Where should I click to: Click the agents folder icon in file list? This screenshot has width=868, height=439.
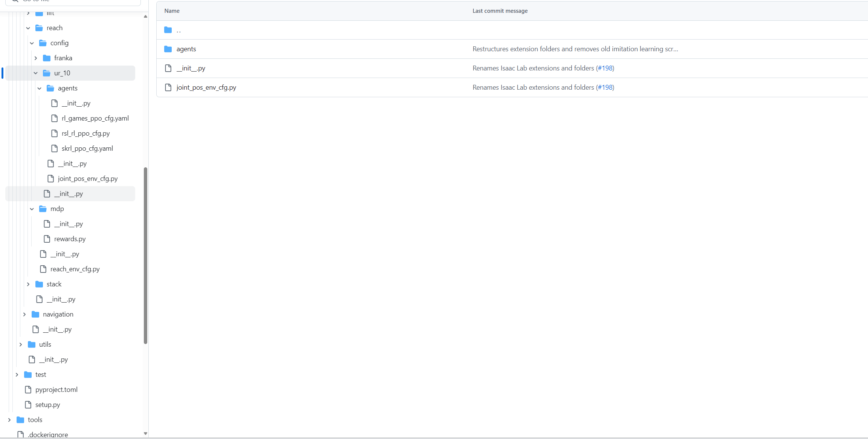168,49
